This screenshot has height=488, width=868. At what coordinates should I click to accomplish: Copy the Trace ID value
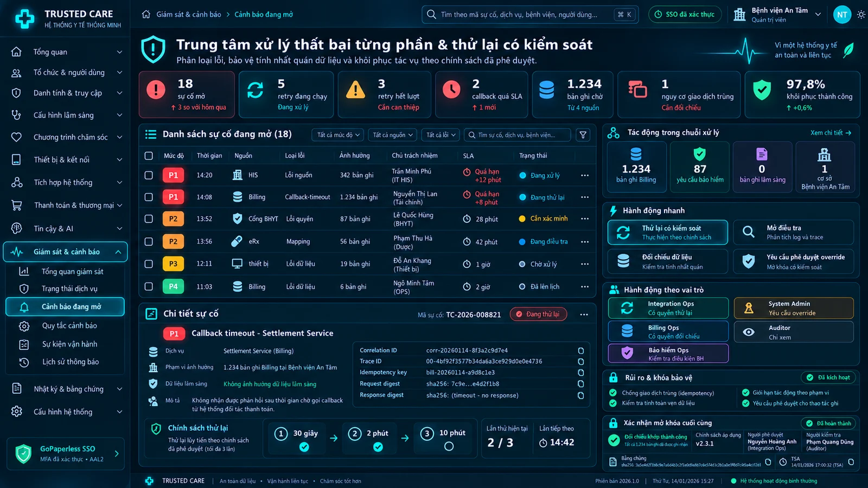click(580, 362)
